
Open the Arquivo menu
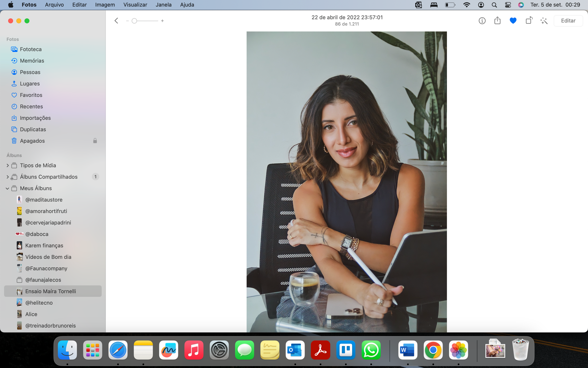point(54,5)
